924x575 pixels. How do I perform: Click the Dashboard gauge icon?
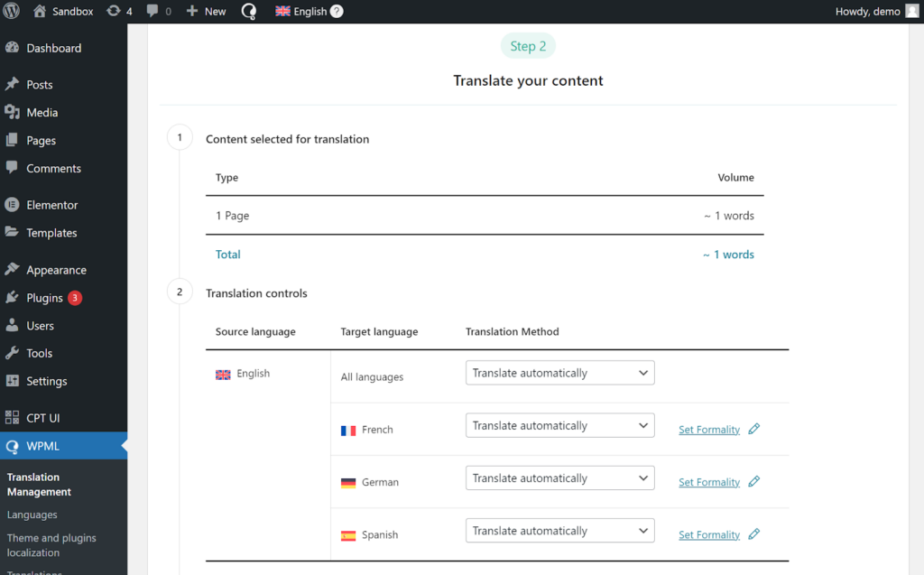point(12,48)
